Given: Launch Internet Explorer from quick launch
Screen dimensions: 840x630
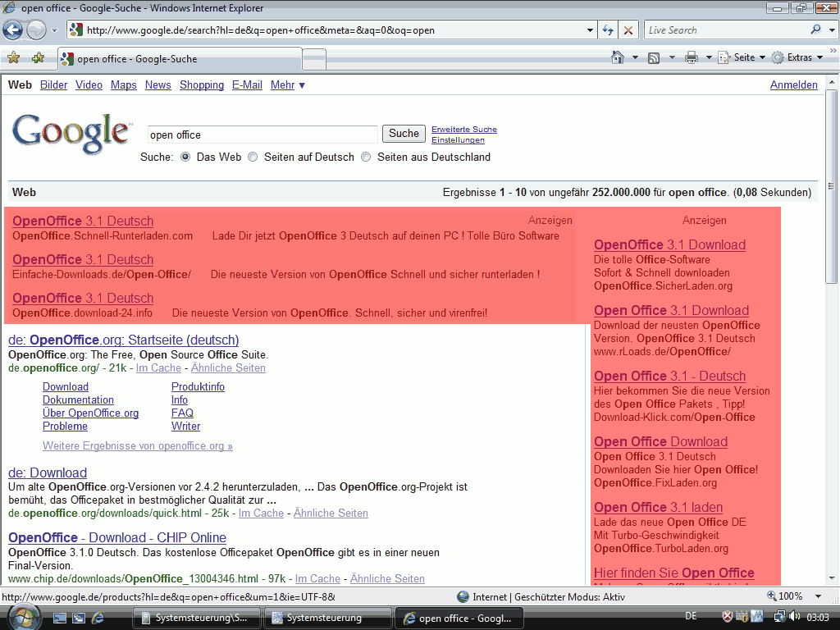Looking at the screenshot, I should click(x=98, y=618).
